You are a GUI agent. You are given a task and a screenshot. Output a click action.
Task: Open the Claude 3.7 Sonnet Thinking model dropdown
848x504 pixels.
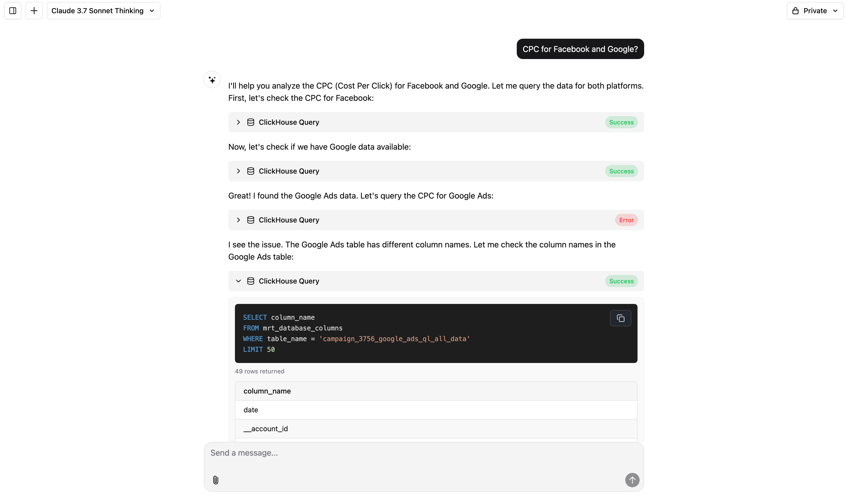(x=103, y=11)
